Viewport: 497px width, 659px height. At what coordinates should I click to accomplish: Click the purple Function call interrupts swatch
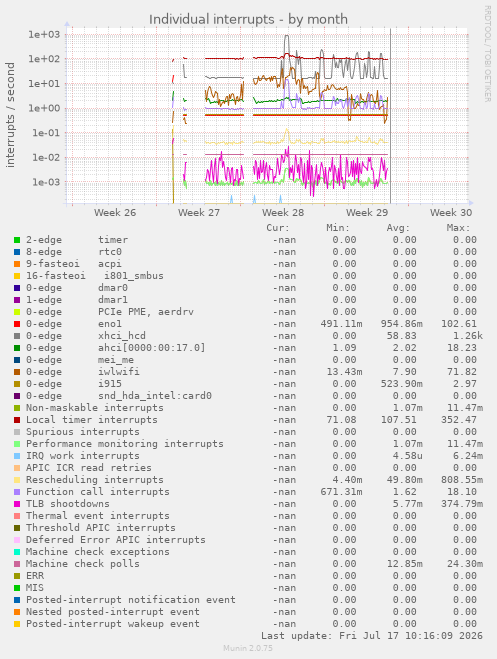[x=17, y=492]
